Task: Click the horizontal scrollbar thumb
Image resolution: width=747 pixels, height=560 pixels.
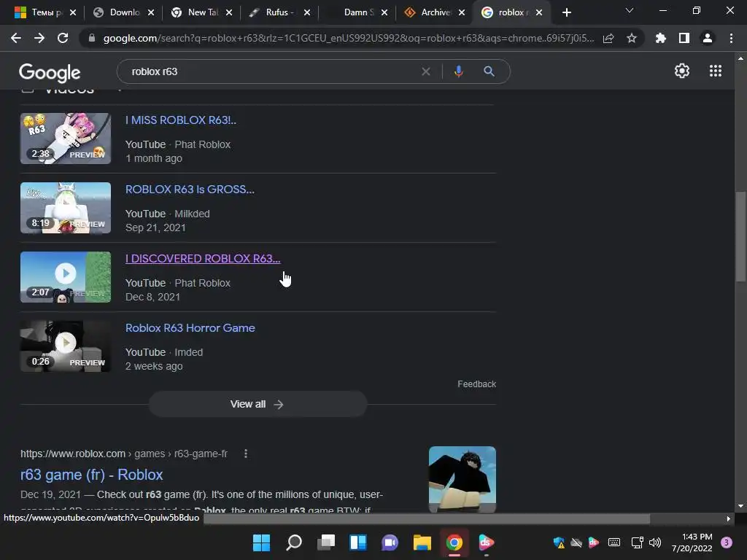Action: click(427, 518)
